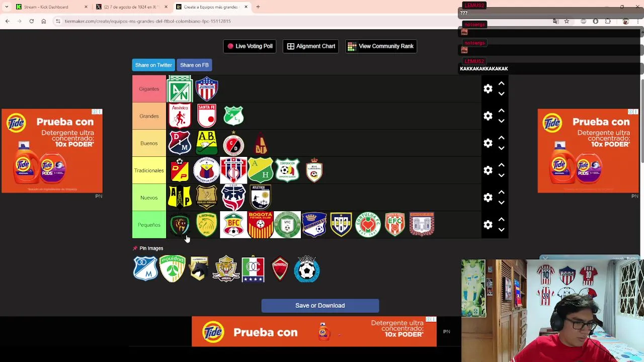Select the Águilas Doradas crest
644x362 pixels.
207,198
